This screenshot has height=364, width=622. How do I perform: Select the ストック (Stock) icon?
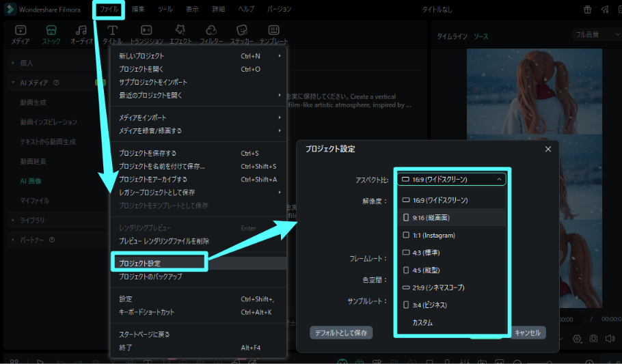(51, 31)
